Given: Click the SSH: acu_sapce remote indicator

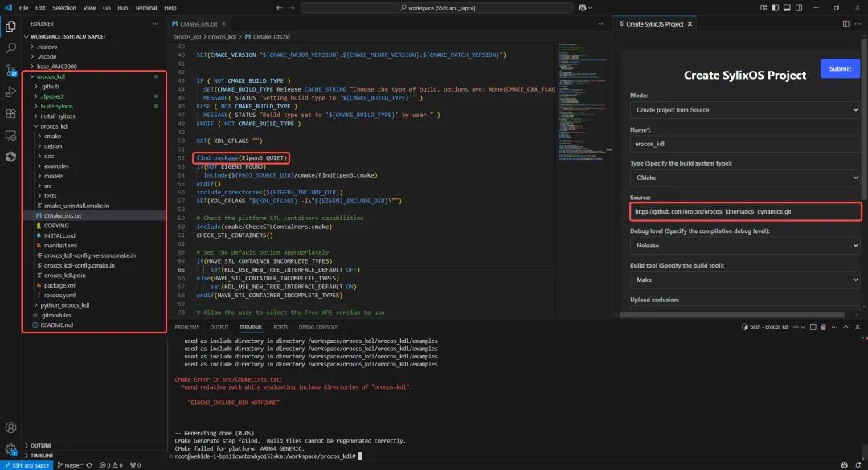Looking at the screenshot, I should (27, 465).
